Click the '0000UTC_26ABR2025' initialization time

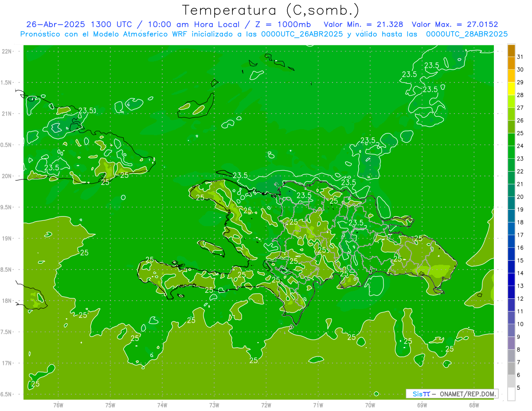coord(301,34)
